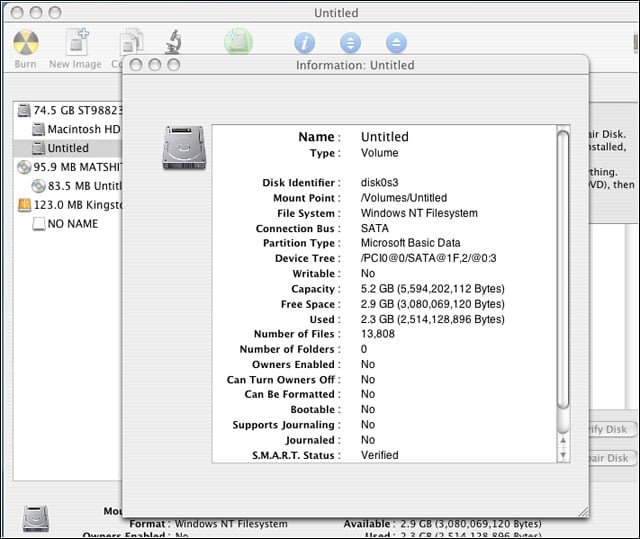This screenshot has height=539, width=640.
Task: Click the Verify microscope toolbar icon
Action: coord(173,42)
